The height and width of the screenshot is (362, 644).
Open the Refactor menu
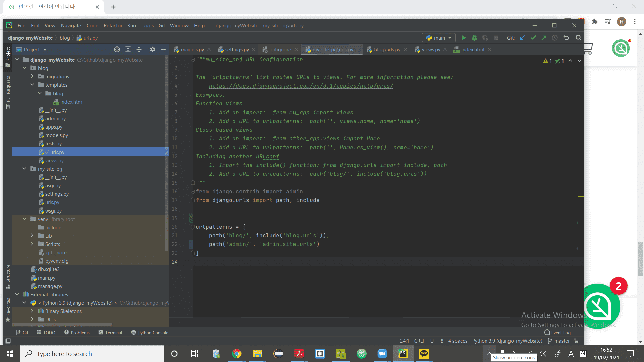coord(113,26)
